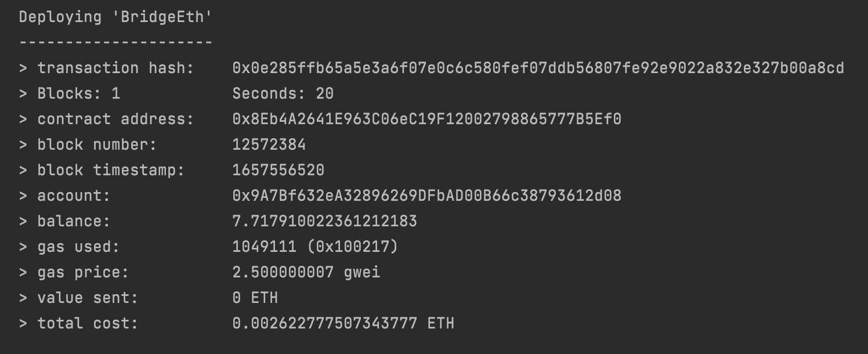The image size is (868, 354).
Task: Click the "gas price:" label
Action: click(84, 273)
